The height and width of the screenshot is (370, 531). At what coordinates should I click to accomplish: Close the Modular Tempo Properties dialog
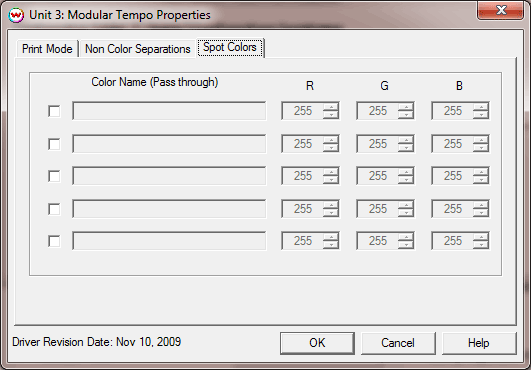pyautogui.click(x=501, y=10)
